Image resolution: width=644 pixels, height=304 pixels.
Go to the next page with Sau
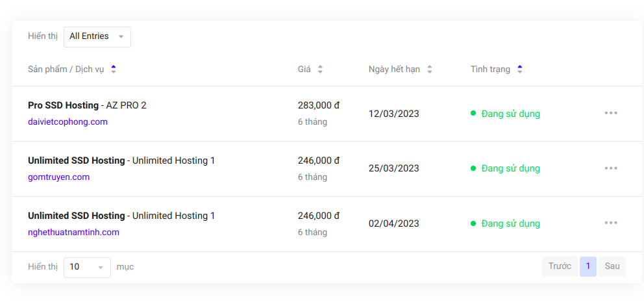[x=612, y=266]
